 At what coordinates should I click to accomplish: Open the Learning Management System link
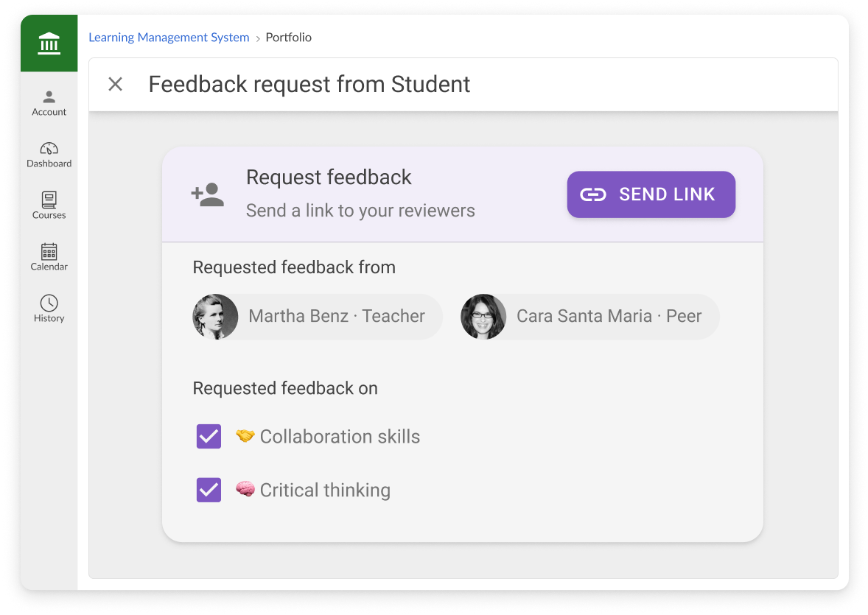(169, 37)
